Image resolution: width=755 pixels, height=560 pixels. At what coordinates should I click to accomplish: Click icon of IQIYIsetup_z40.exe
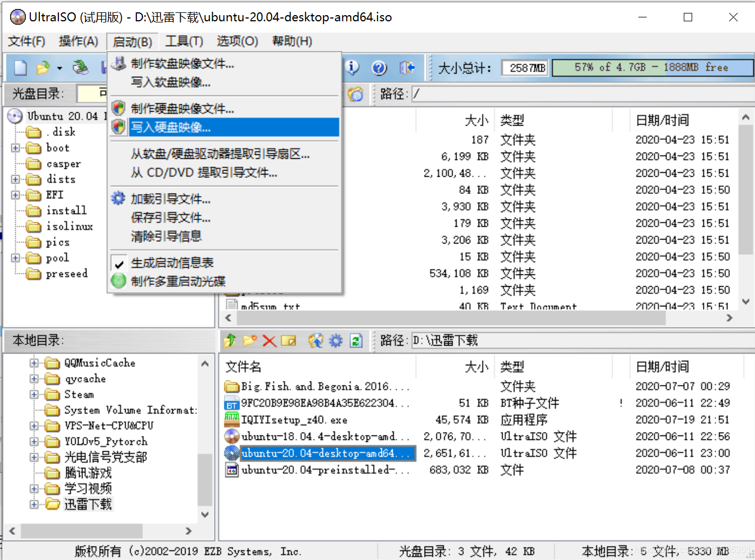232,419
